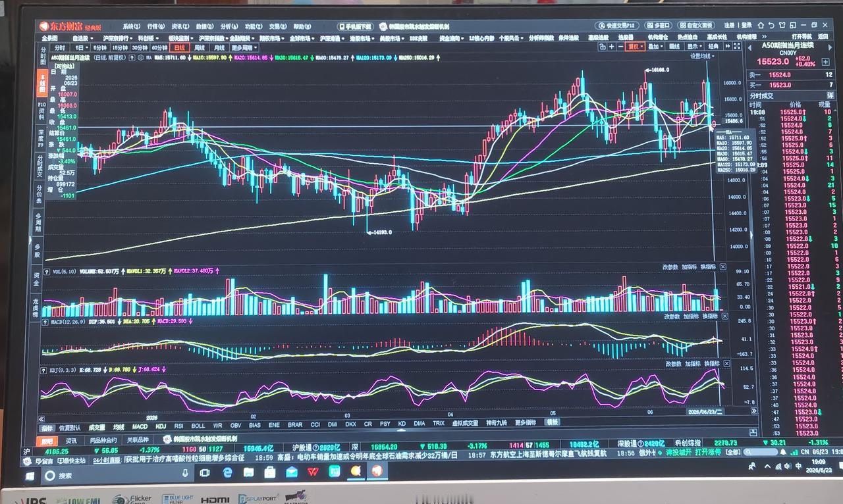Zoom in chart with the plus icon

tap(612, 46)
